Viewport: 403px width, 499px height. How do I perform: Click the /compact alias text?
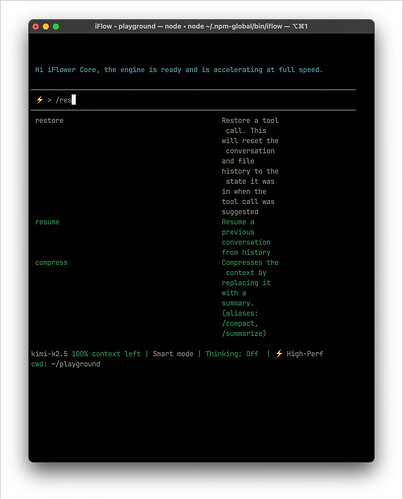(240, 323)
